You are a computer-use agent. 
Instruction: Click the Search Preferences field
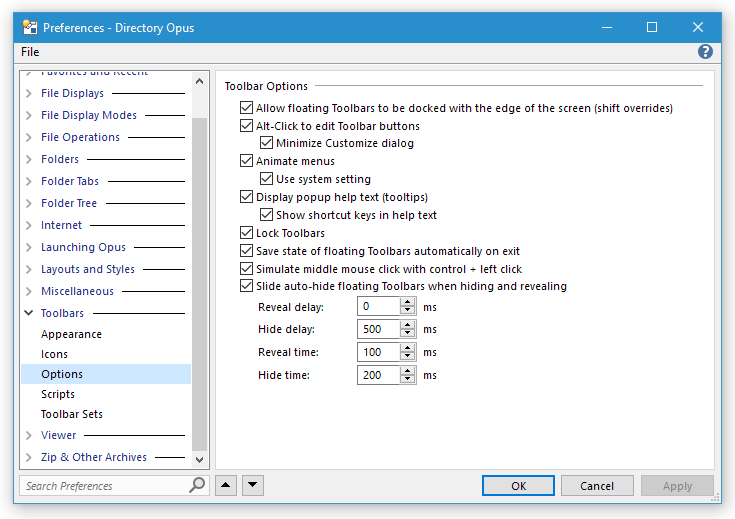click(x=105, y=486)
